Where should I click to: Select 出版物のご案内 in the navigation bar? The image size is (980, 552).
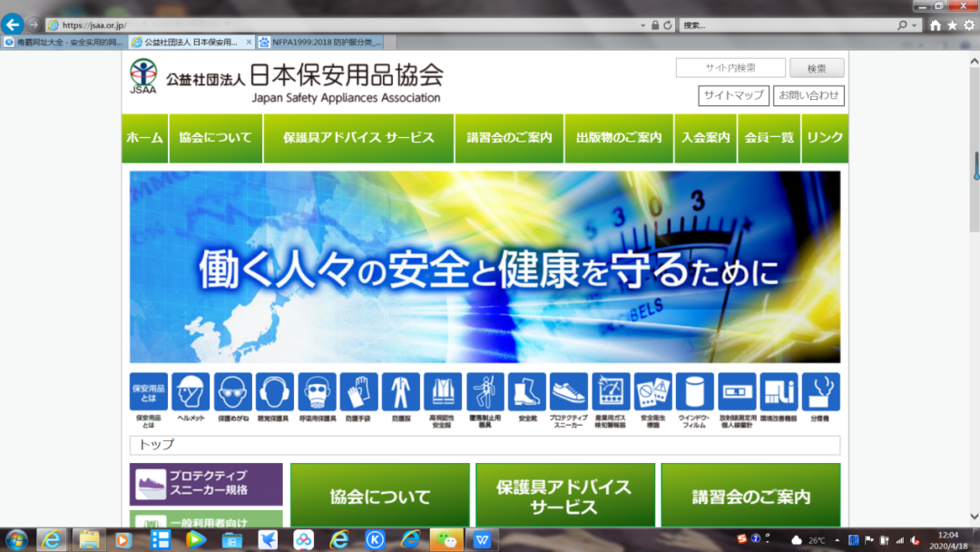pos(619,138)
